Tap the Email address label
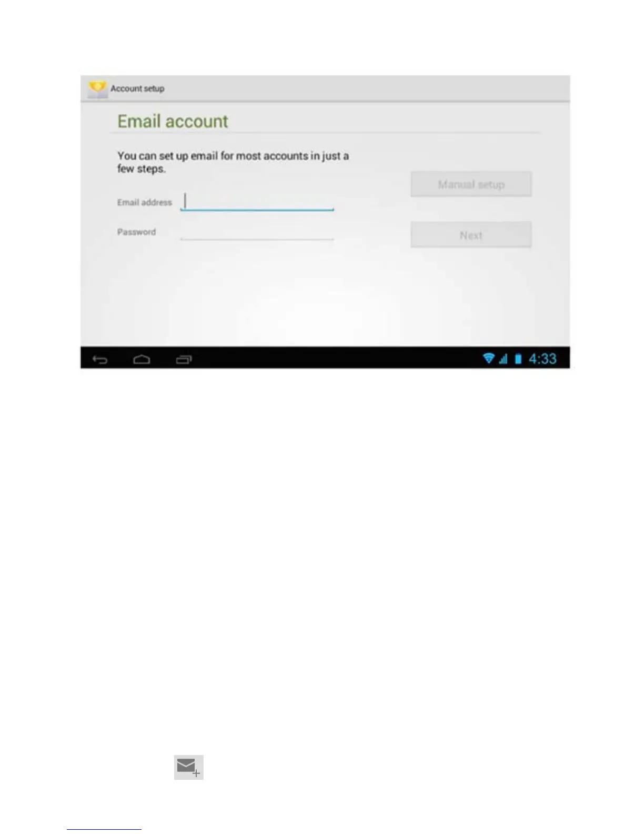The image size is (644, 834). (x=145, y=202)
